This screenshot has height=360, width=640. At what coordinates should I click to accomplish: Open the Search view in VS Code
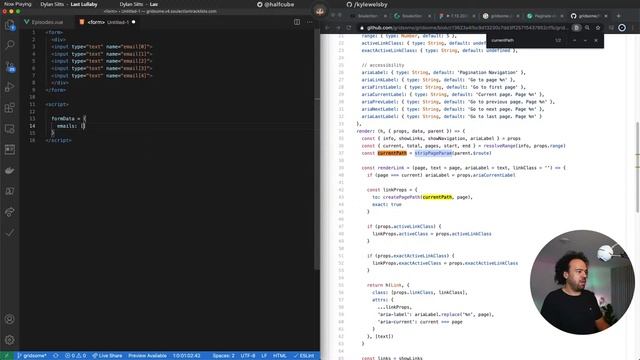coord(10,44)
